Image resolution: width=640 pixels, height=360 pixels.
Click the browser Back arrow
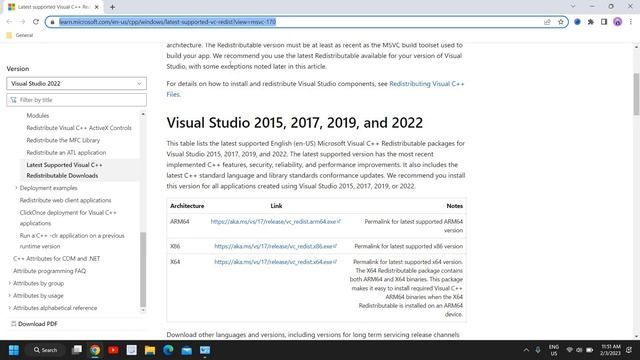(9, 22)
